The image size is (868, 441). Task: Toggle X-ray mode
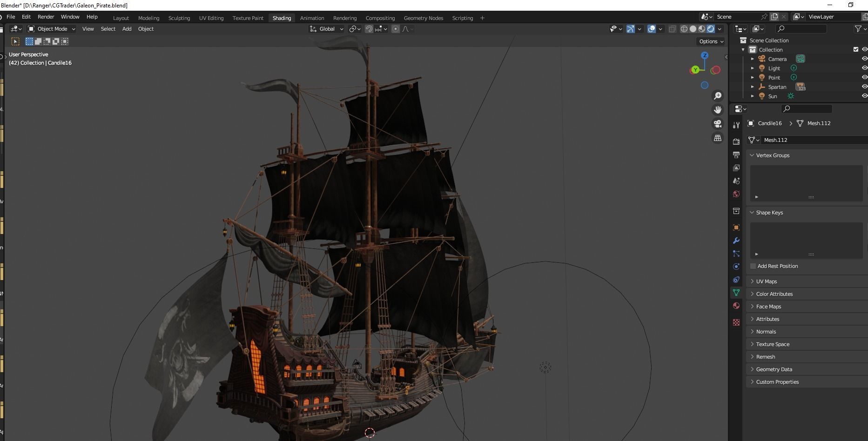(x=672, y=29)
